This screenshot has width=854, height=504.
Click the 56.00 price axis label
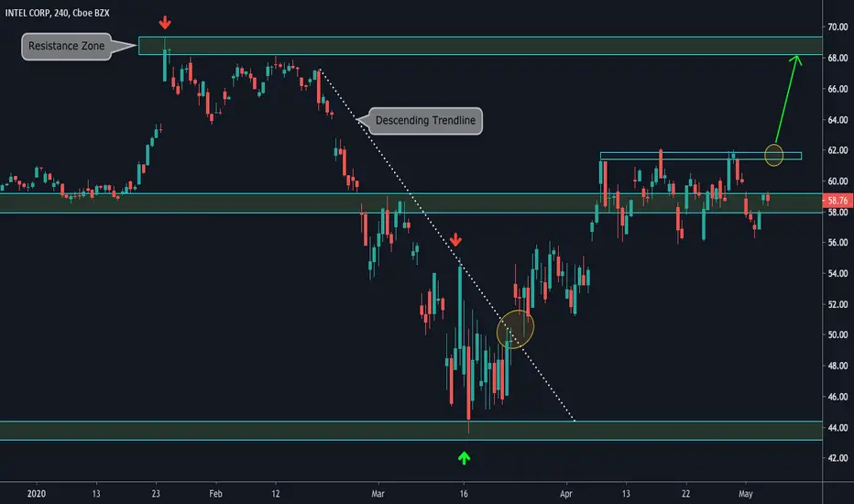coord(838,243)
